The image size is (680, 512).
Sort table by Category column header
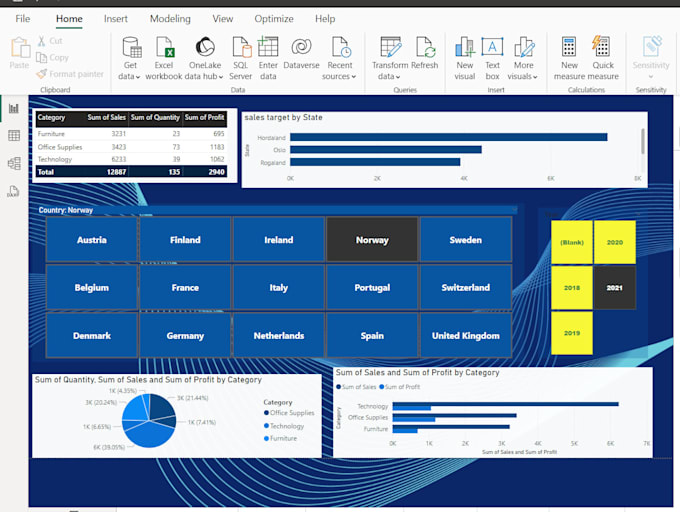pyautogui.click(x=51, y=117)
